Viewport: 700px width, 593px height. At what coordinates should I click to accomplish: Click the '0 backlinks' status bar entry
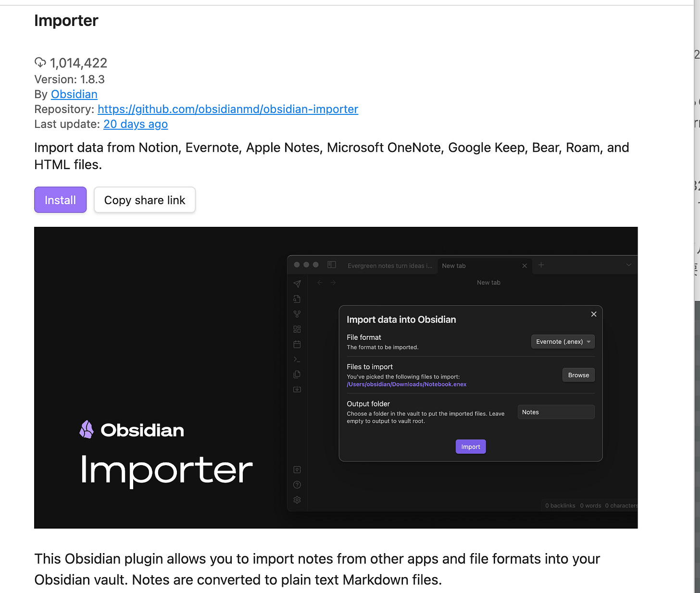(560, 506)
